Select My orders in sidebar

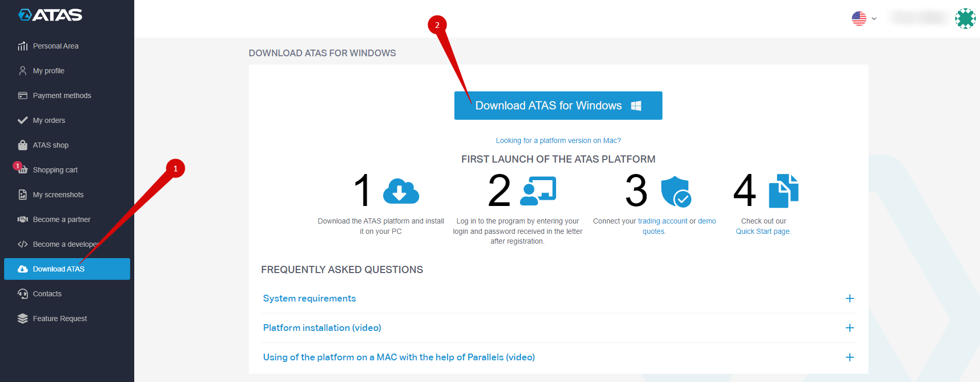point(67,120)
